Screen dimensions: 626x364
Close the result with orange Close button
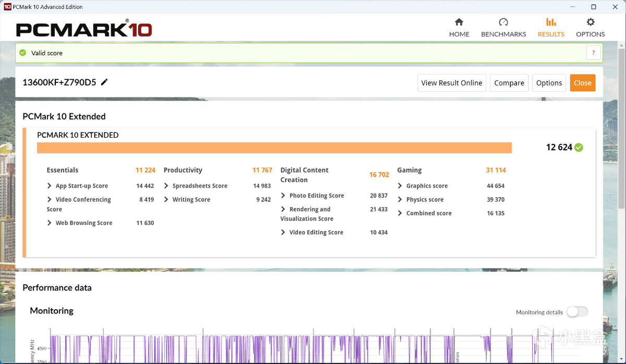coord(583,82)
